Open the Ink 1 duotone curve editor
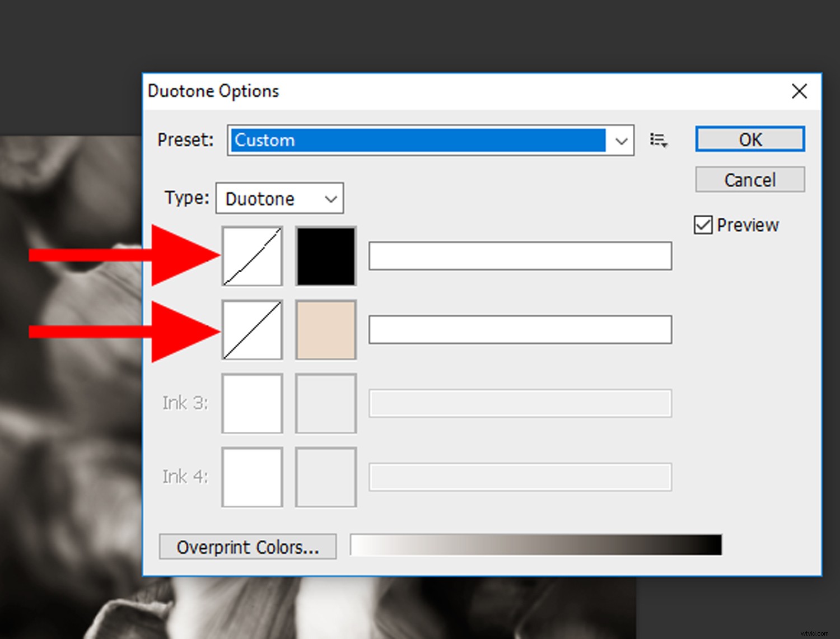The width and height of the screenshot is (840, 639). pyautogui.click(x=251, y=256)
